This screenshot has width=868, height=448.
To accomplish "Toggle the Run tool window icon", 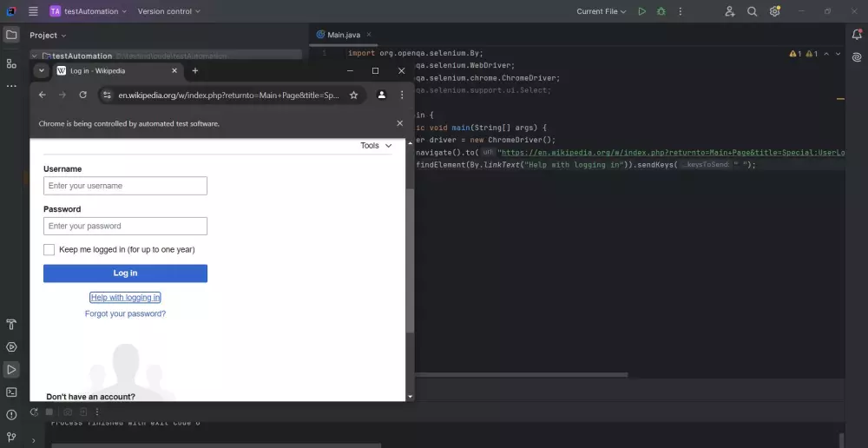I will (x=11, y=369).
